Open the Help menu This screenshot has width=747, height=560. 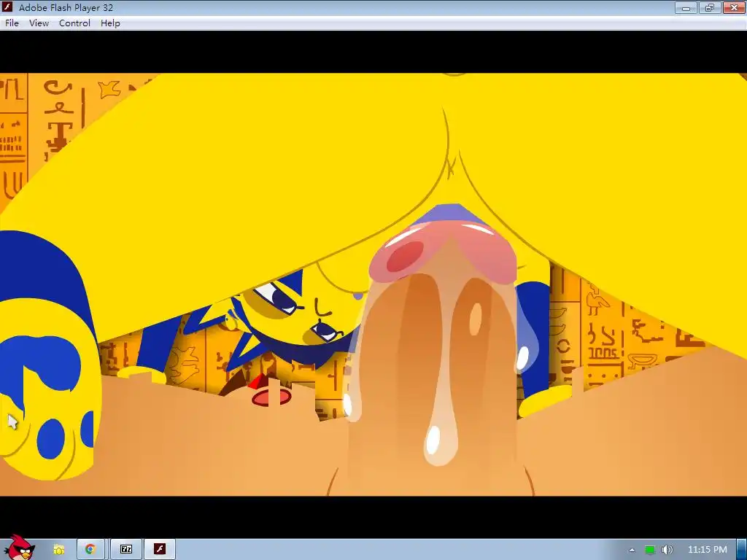tap(110, 23)
